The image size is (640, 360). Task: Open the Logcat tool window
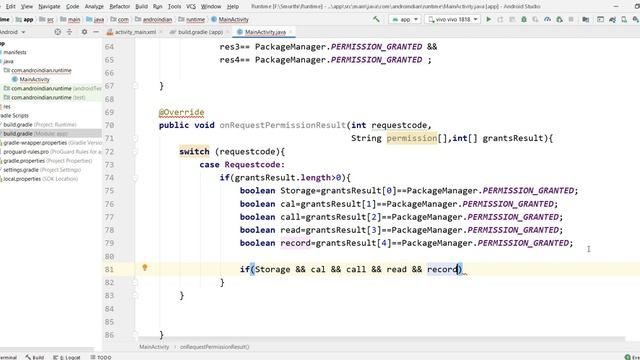[67, 357]
